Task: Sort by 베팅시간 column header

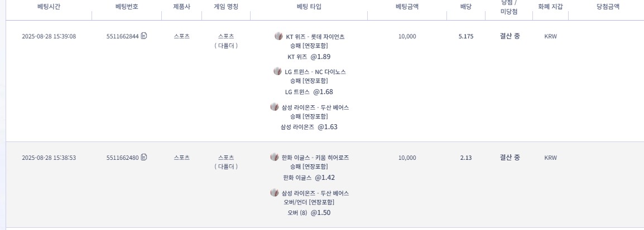Action: (x=49, y=7)
